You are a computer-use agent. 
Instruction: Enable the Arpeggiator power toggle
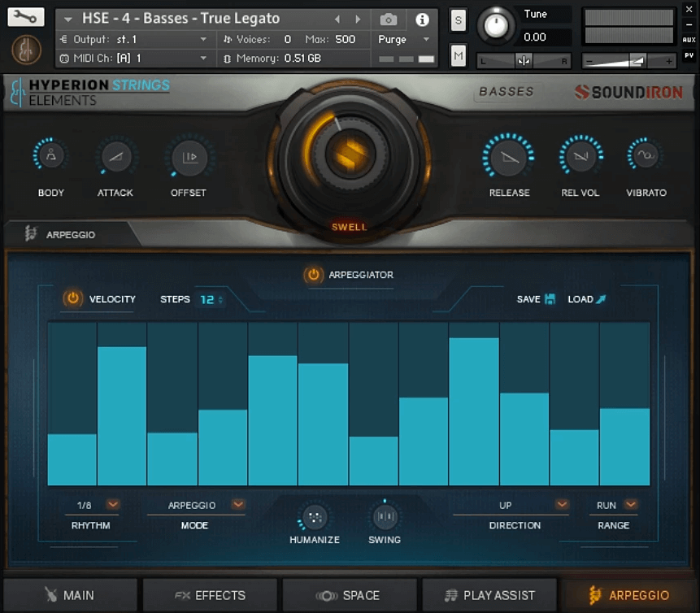point(313,275)
